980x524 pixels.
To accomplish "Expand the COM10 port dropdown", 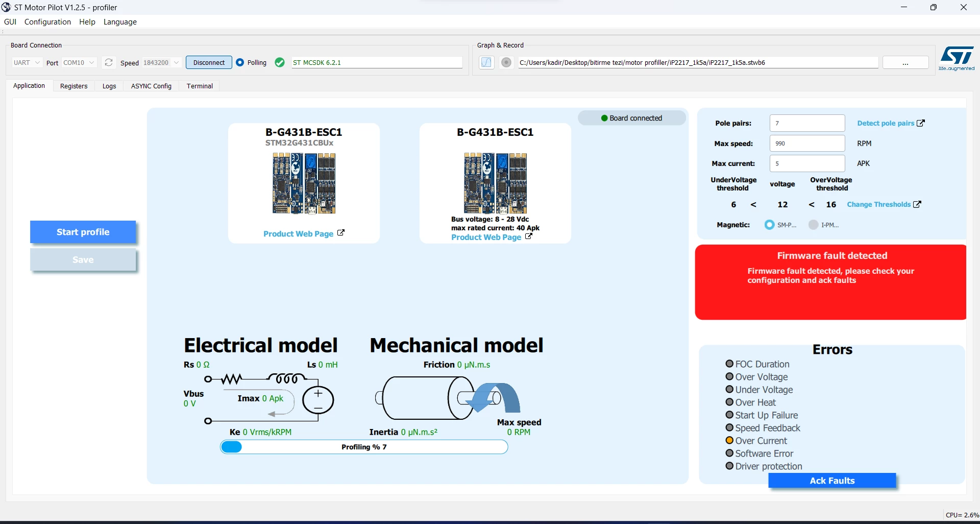I will [x=79, y=62].
